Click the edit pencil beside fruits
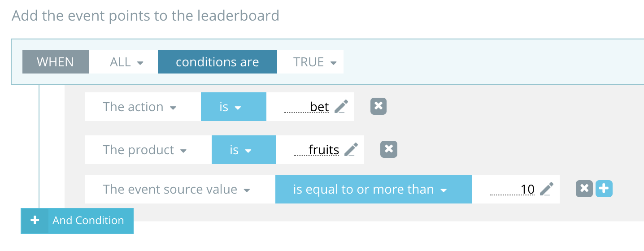The height and width of the screenshot is (251, 644). (351, 149)
